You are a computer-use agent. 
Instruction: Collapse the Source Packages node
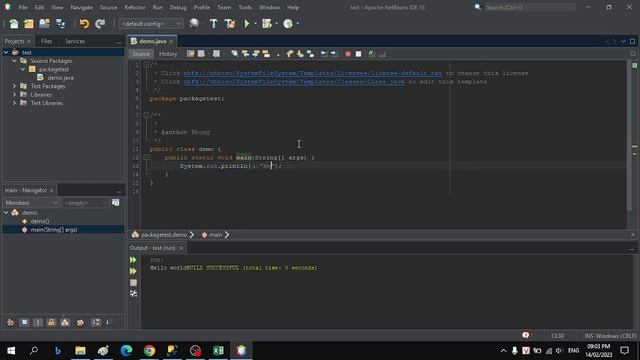14,61
